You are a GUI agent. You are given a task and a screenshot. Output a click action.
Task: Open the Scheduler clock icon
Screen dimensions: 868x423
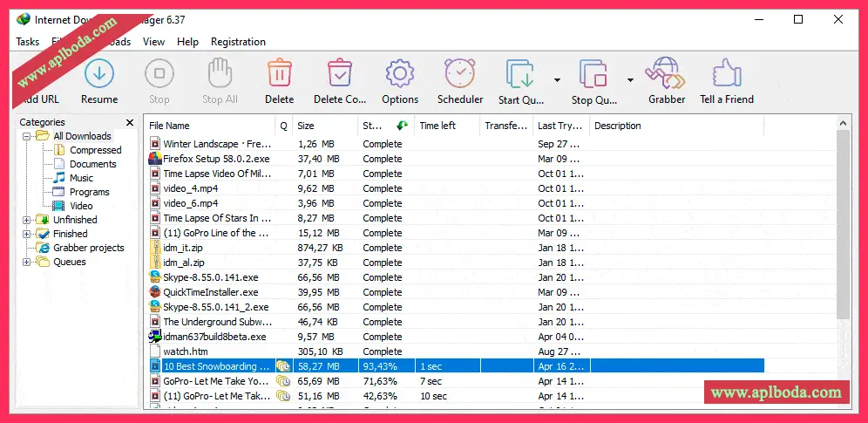pyautogui.click(x=459, y=74)
